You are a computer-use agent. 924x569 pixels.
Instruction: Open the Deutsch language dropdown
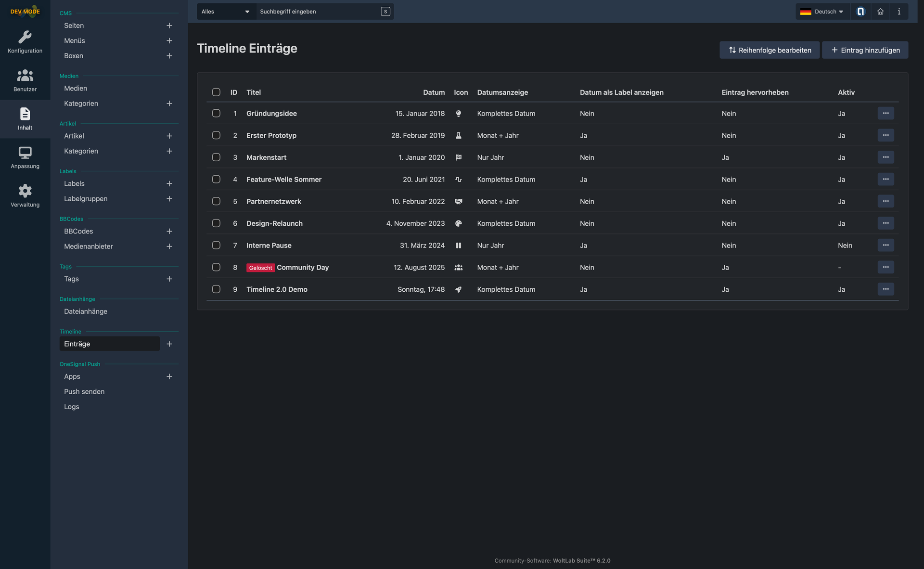click(822, 12)
